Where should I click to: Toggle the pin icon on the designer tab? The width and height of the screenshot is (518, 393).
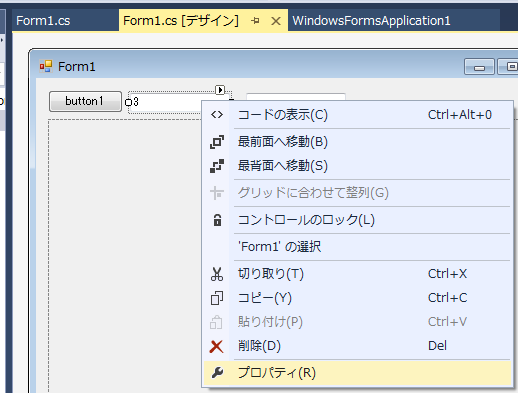coord(255,21)
